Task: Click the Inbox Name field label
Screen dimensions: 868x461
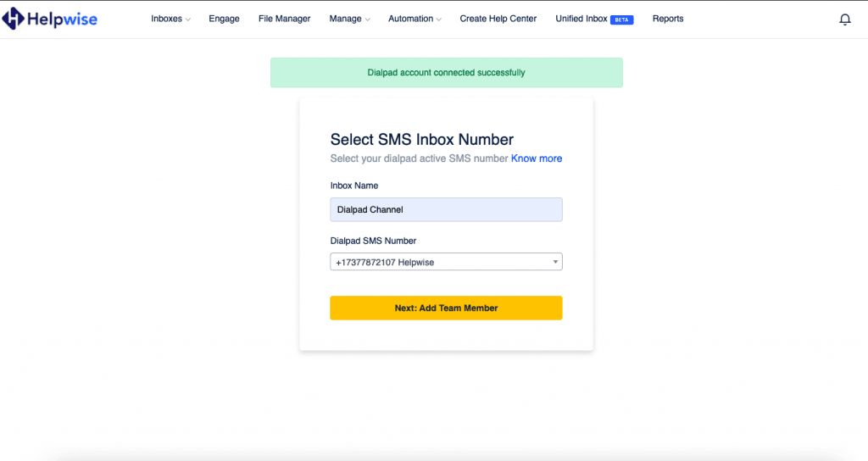Action: (353, 186)
